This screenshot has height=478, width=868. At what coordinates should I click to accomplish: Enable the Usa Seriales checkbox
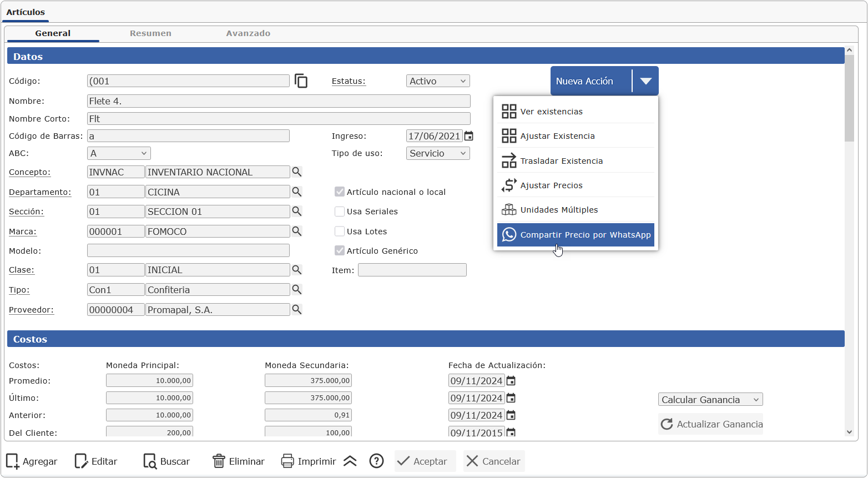[340, 212]
